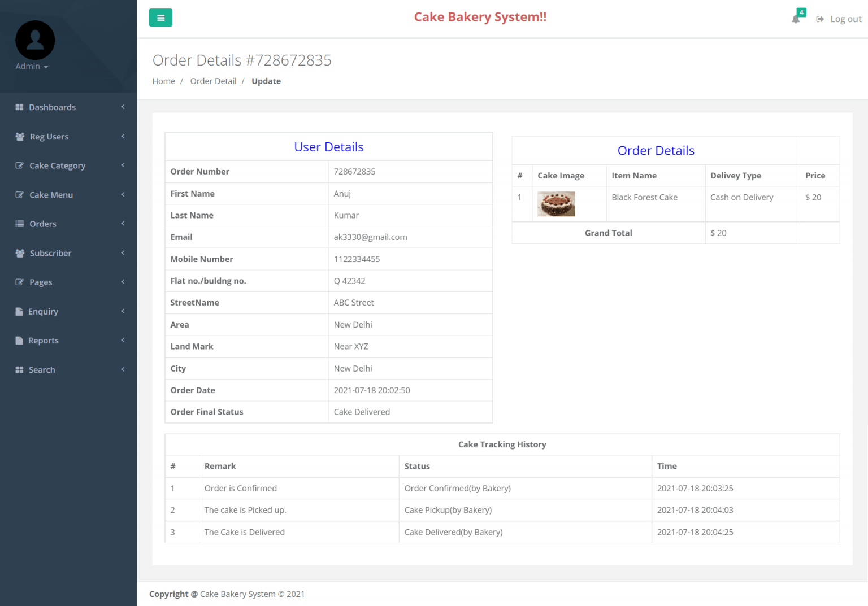Viewport: 868px width, 606px height.
Task: Click the log out arrow icon
Action: point(819,19)
